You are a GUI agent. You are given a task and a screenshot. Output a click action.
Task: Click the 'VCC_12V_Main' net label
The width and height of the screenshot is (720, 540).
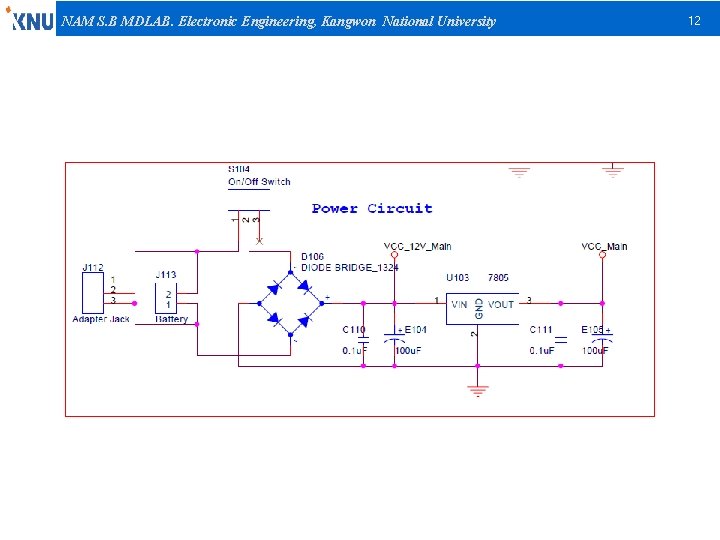click(x=417, y=247)
